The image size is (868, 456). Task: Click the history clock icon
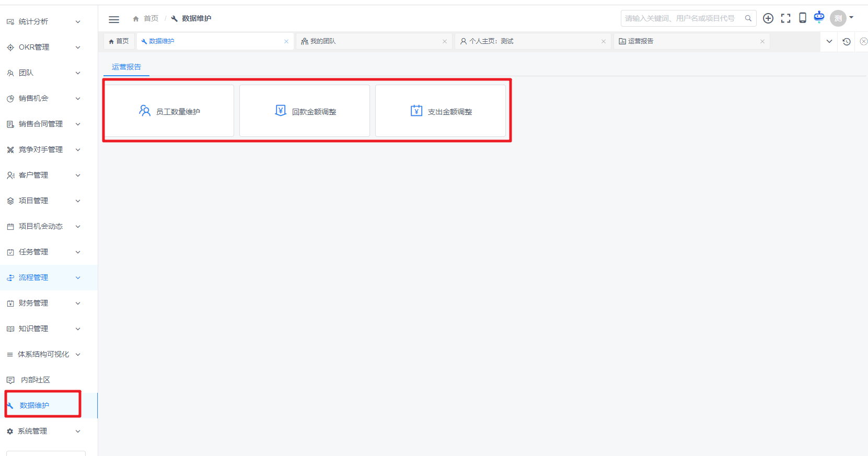[x=847, y=41]
